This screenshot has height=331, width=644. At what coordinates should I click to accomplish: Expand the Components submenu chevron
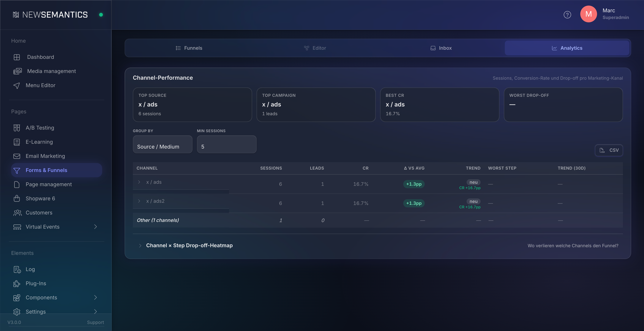pos(95,297)
